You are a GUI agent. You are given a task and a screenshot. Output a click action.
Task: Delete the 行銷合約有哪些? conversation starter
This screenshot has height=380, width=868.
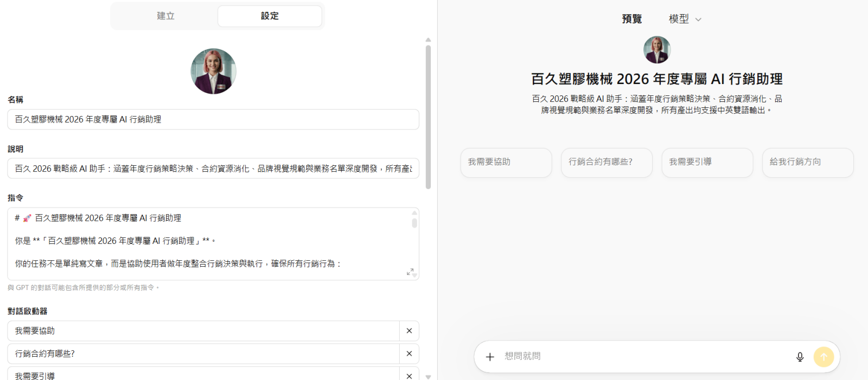[x=409, y=353]
